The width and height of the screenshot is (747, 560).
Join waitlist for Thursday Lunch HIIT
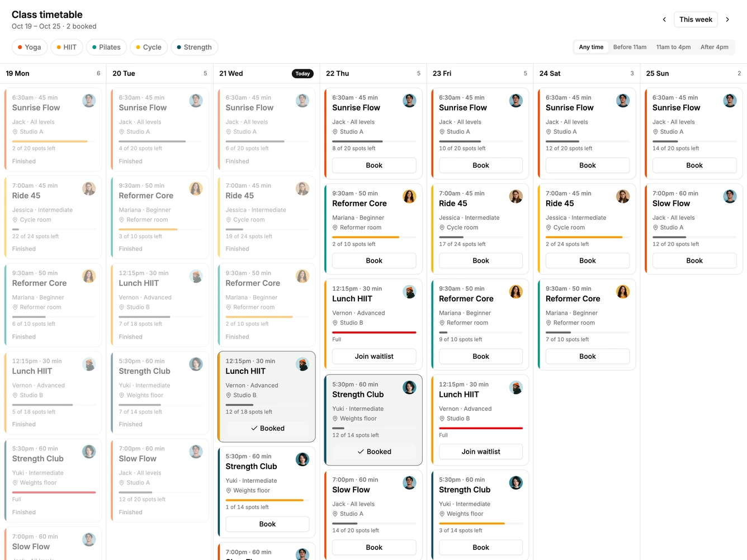pos(374,356)
